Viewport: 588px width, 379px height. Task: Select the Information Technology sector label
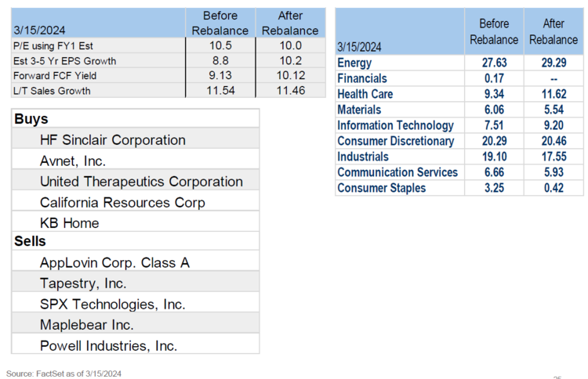(x=395, y=125)
